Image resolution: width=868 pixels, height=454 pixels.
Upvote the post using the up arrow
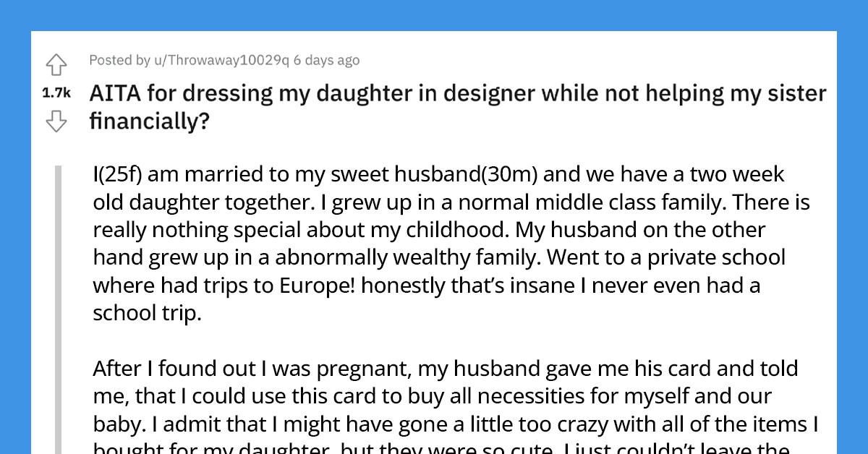pyautogui.click(x=56, y=64)
